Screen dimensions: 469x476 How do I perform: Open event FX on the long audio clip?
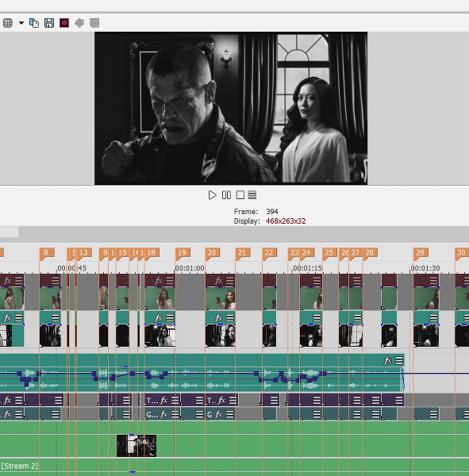point(387,360)
